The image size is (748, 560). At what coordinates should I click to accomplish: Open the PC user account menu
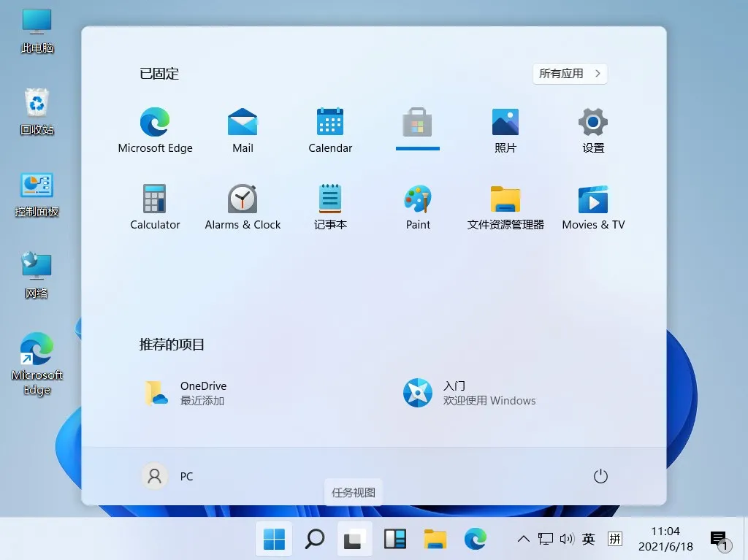[x=167, y=476]
